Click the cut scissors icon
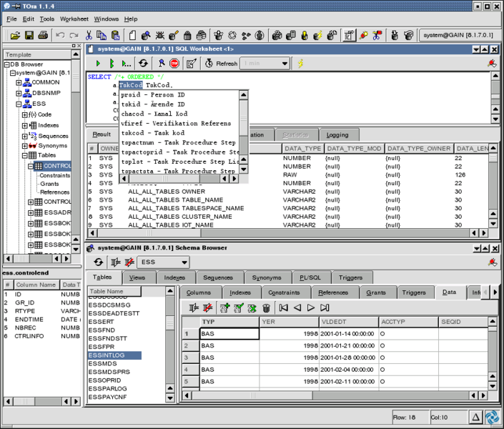The width and height of the screenshot is (504, 429). (x=89, y=35)
